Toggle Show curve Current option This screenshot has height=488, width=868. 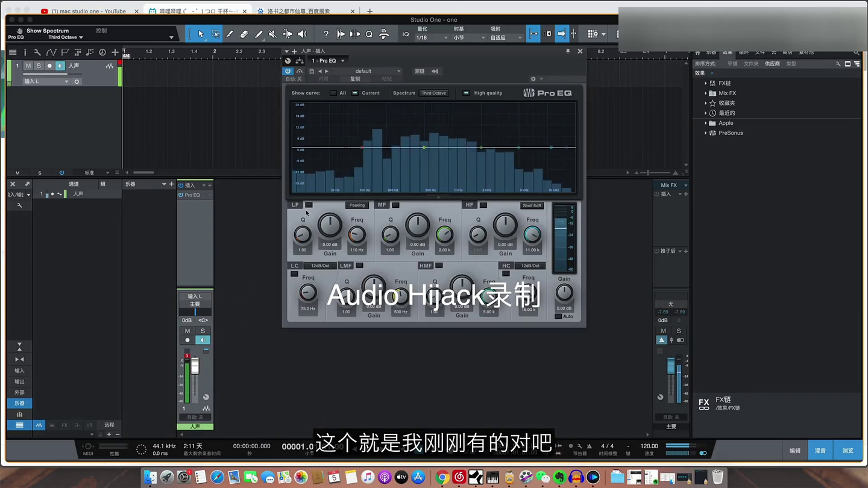pyautogui.click(x=355, y=93)
